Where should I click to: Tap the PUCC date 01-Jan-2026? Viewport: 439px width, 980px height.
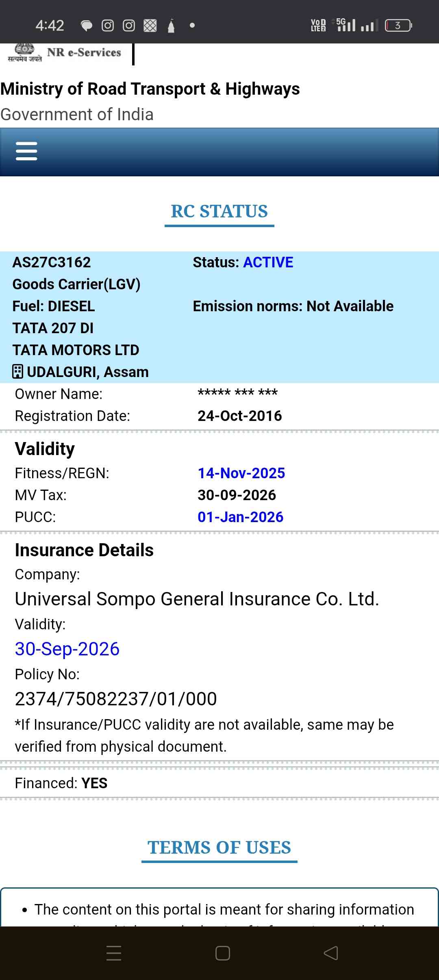pos(240,517)
